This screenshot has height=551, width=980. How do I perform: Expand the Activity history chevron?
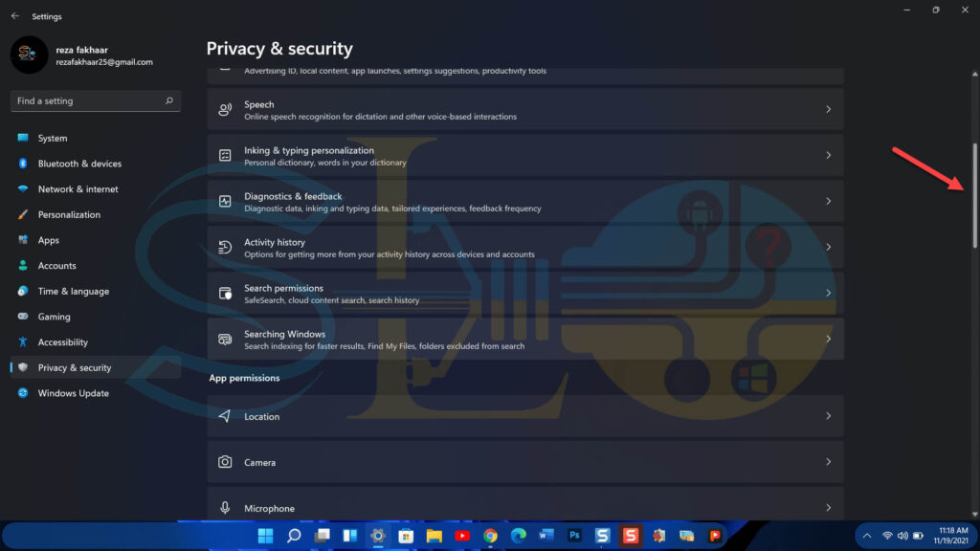coord(828,248)
